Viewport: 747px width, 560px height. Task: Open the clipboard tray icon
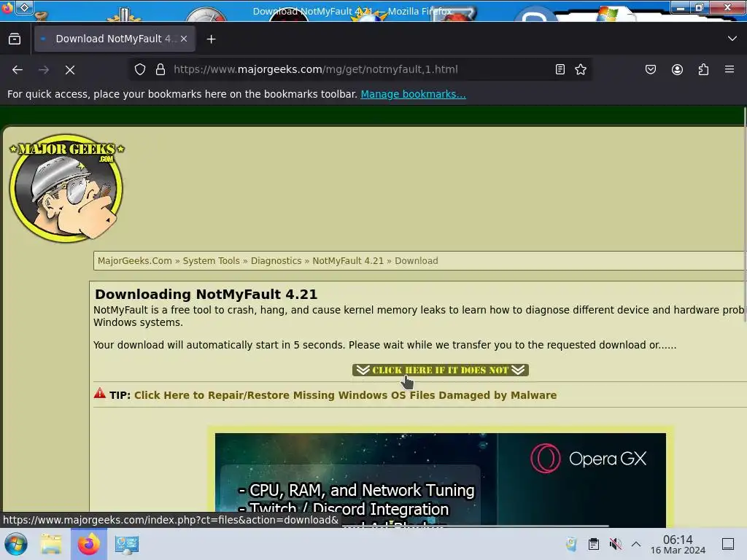tap(594, 544)
